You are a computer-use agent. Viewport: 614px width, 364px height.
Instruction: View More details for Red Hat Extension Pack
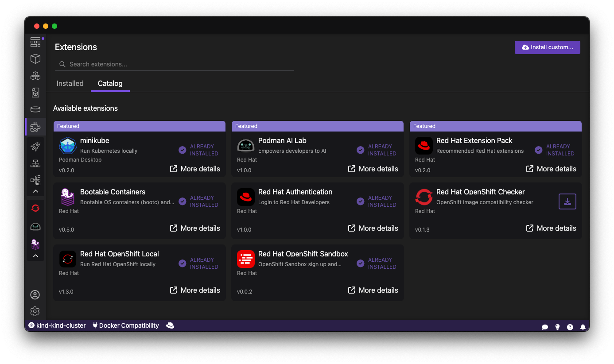[551, 169]
